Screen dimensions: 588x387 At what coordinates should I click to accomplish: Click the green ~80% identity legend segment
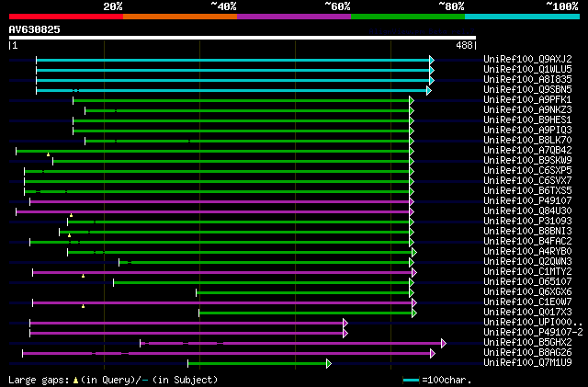tap(408, 17)
